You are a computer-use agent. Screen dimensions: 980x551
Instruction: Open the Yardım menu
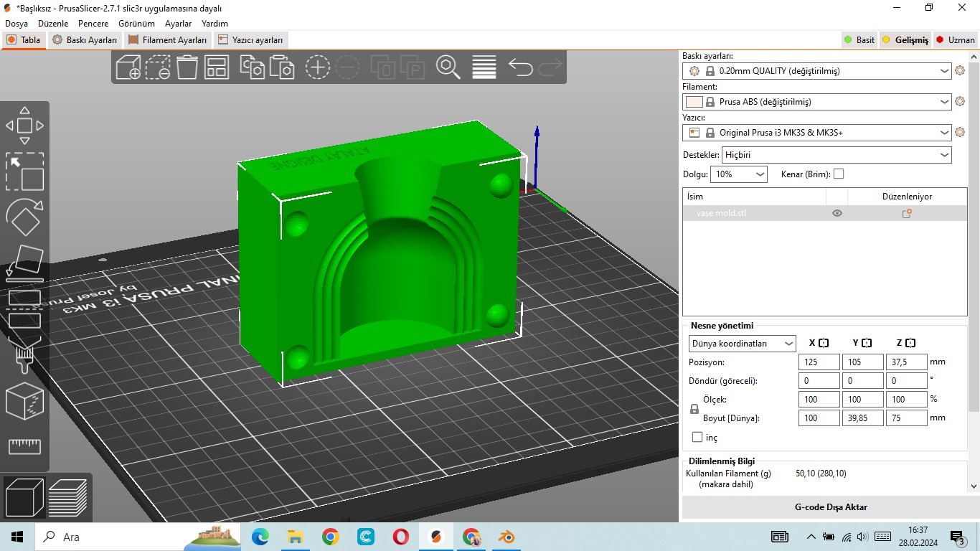(x=215, y=24)
